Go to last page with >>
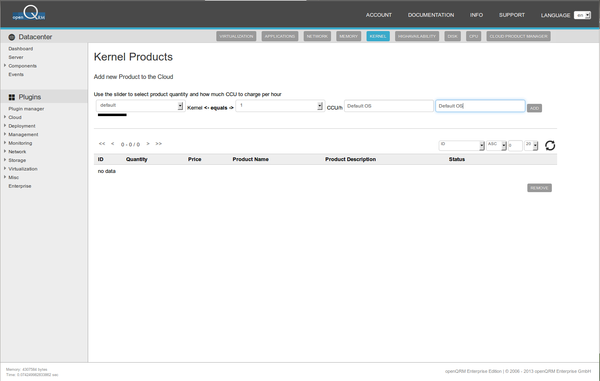 click(158, 144)
